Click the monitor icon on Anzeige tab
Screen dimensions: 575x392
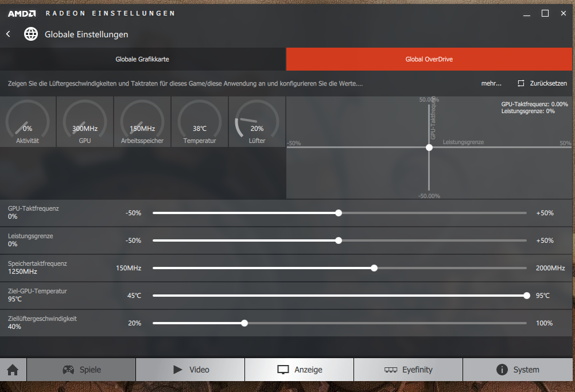click(283, 370)
